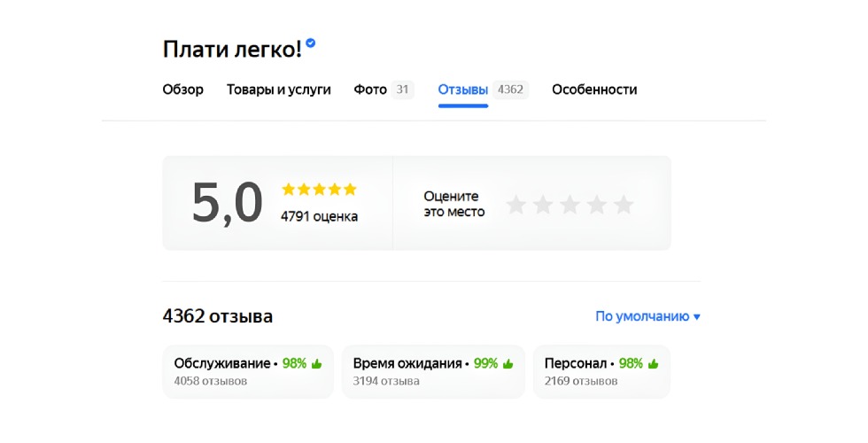Rate this place three stars
This screenshot has height=443, width=868.
[570, 205]
